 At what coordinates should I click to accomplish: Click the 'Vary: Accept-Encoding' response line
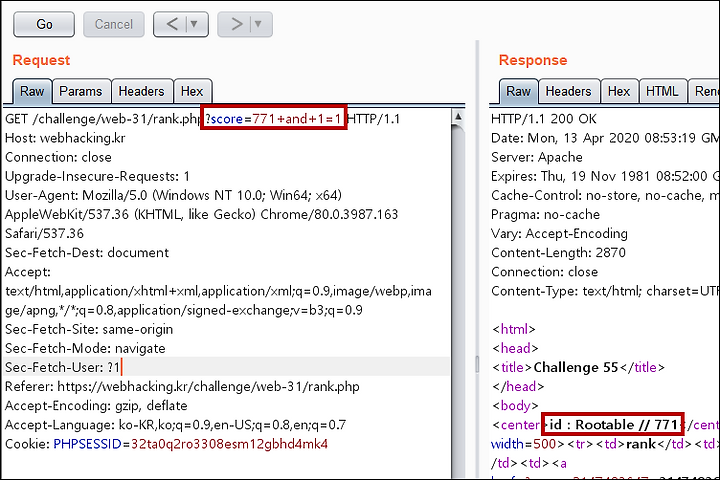point(559,234)
